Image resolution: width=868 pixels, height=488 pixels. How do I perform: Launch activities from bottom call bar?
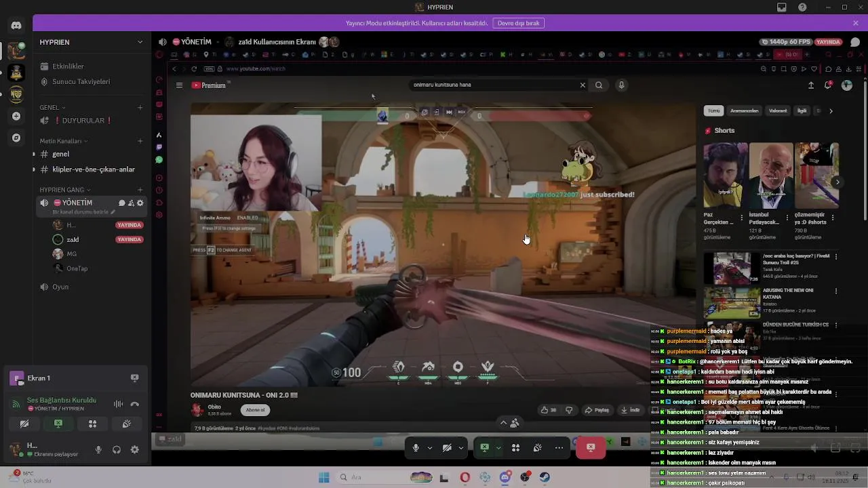(515, 447)
